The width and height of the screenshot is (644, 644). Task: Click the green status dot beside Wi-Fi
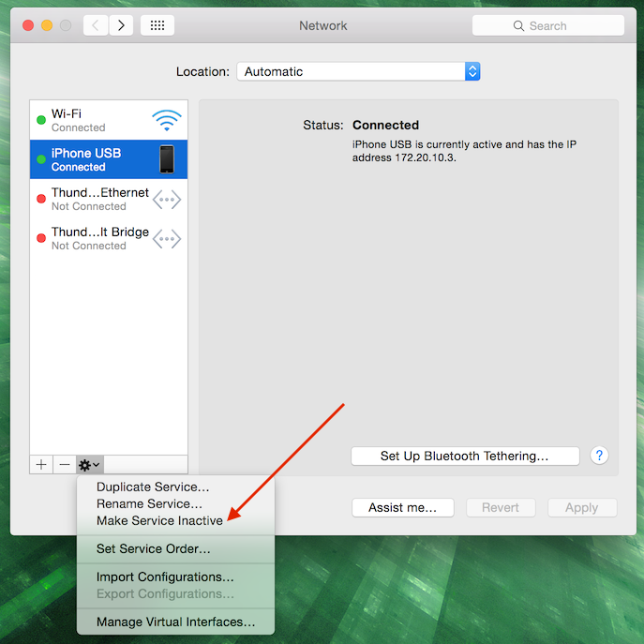click(x=41, y=120)
